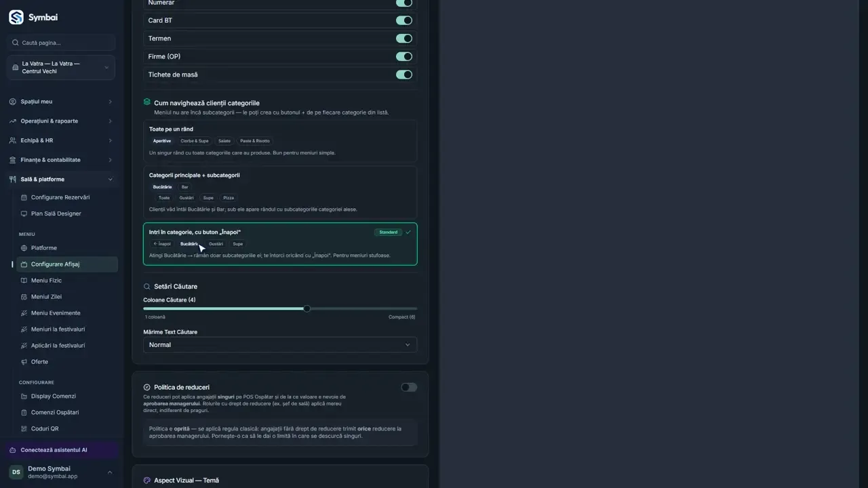Click the Spațiul meu person icon
868x488 pixels.
tap(13, 102)
